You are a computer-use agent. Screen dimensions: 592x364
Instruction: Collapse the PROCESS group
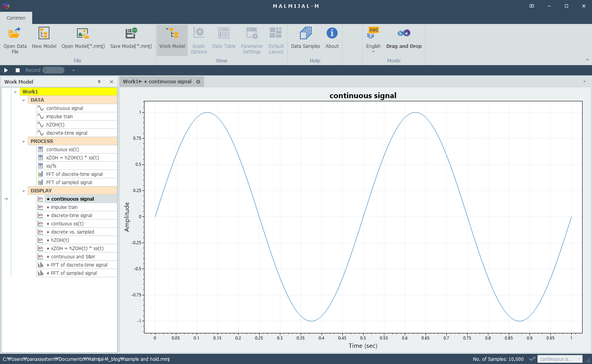(x=24, y=141)
